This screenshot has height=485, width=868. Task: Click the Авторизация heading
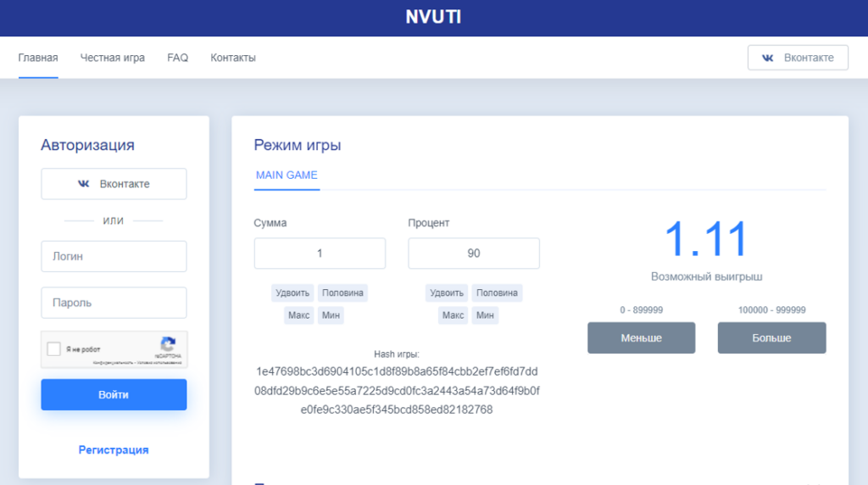[x=87, y=145]
